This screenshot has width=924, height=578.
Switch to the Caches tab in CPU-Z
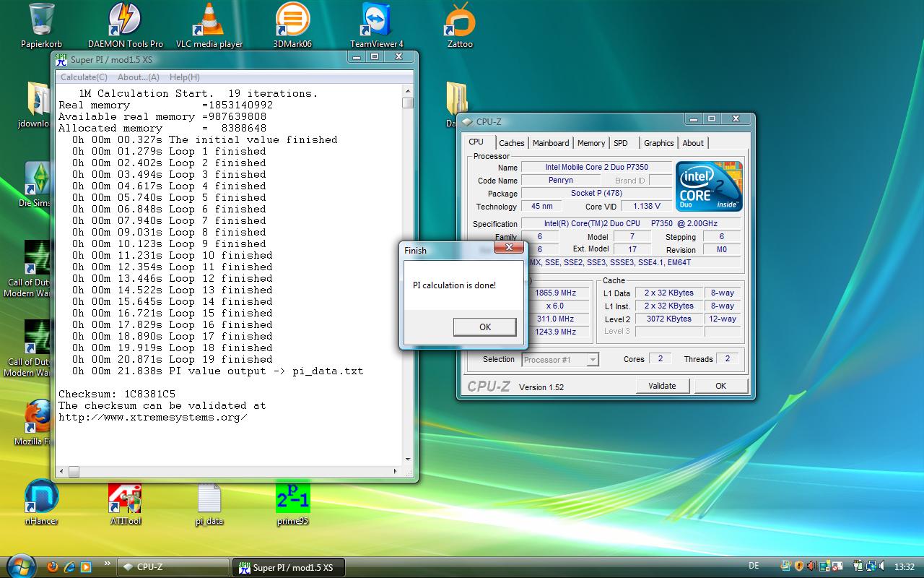[511, 143]
